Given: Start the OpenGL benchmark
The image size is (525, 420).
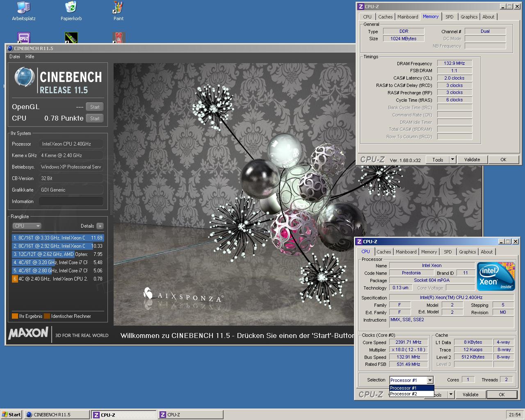Looking at the screenshot, I should click(x=95, y=107).
